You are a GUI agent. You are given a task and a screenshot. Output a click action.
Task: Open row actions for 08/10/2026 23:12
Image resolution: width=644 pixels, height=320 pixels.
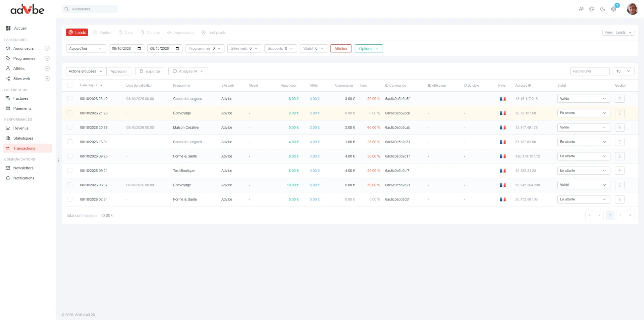coord(620,99)
